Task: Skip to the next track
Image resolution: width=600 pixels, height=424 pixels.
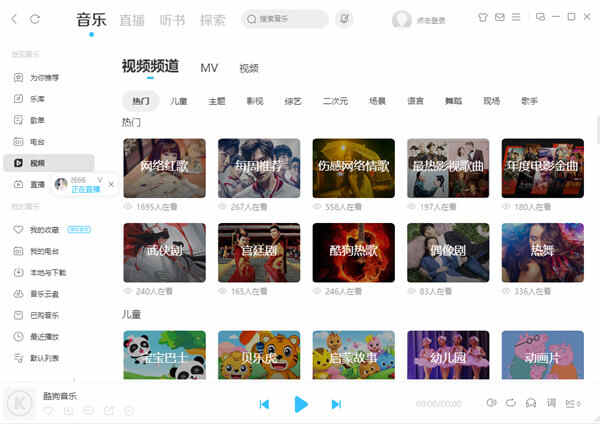Action: [x=336, y=404]
